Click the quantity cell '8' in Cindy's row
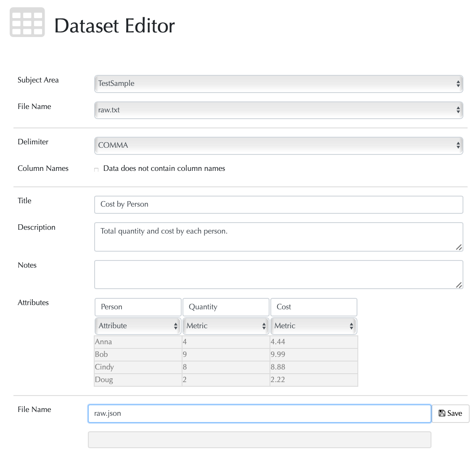Viewport: 476px width, 457px height. coord(226,367)
